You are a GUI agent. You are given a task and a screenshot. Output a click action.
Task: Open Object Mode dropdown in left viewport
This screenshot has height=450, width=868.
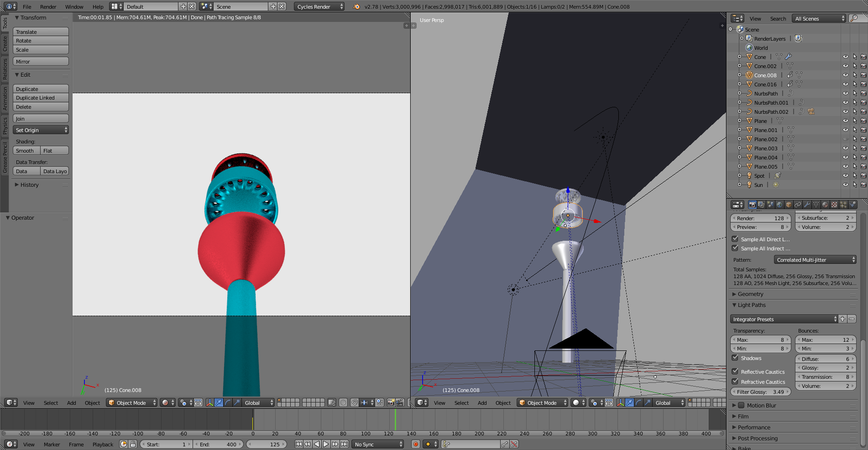[132, 402]
